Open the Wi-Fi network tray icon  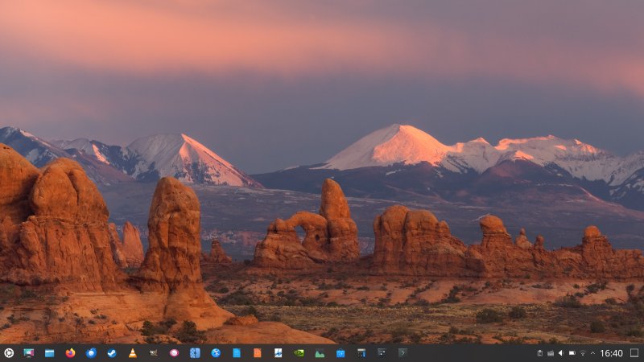coord(582,352)
